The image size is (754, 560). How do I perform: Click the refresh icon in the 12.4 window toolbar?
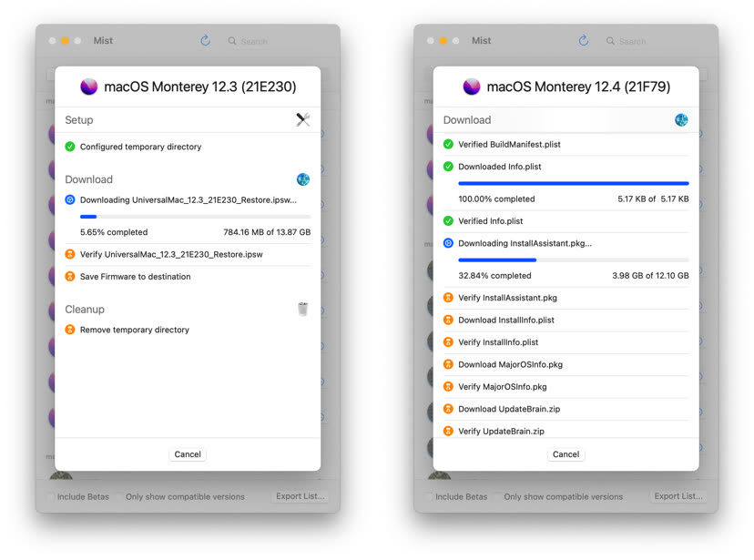click(x=584, y=40)
